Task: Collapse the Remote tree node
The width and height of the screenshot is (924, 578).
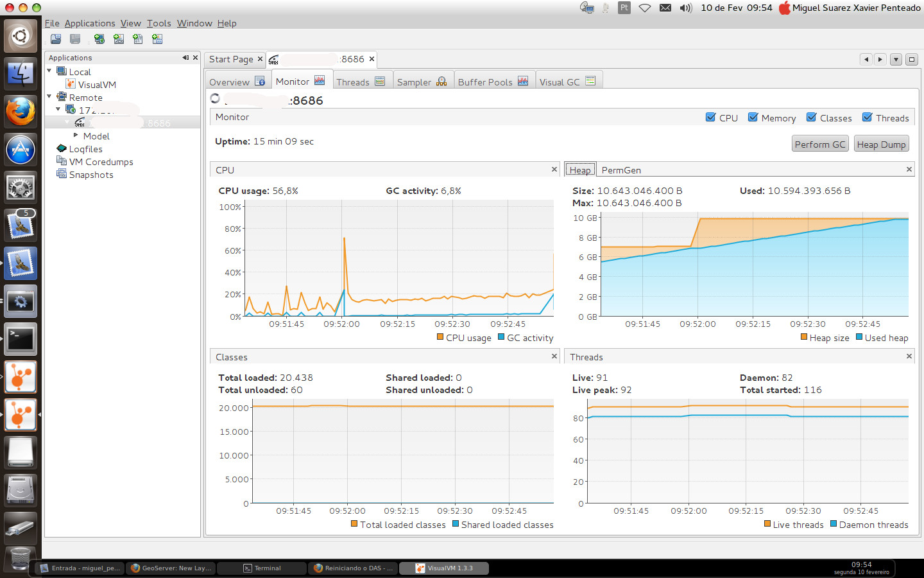Action: 49,96
